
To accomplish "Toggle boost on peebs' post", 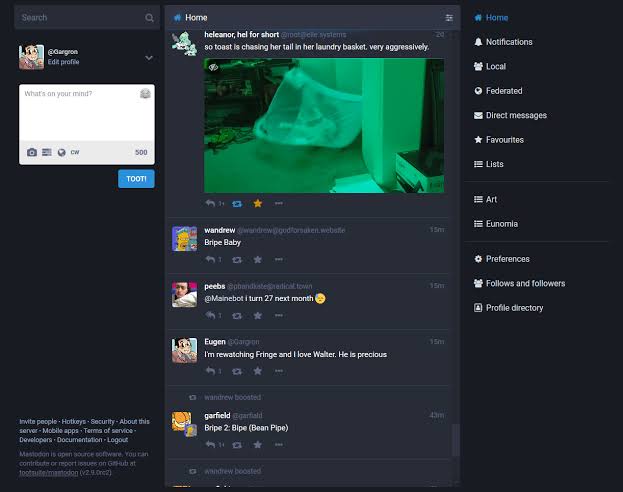I will [236, 315].
